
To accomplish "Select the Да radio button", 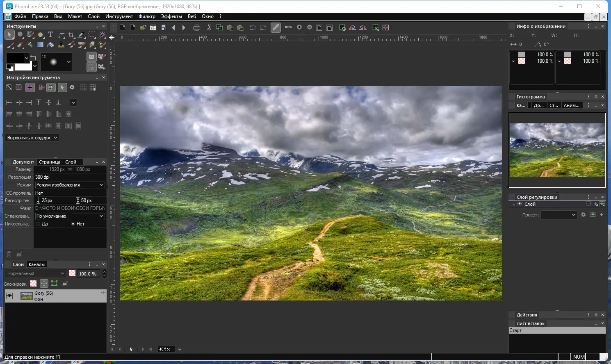I will tap(38, 224).
